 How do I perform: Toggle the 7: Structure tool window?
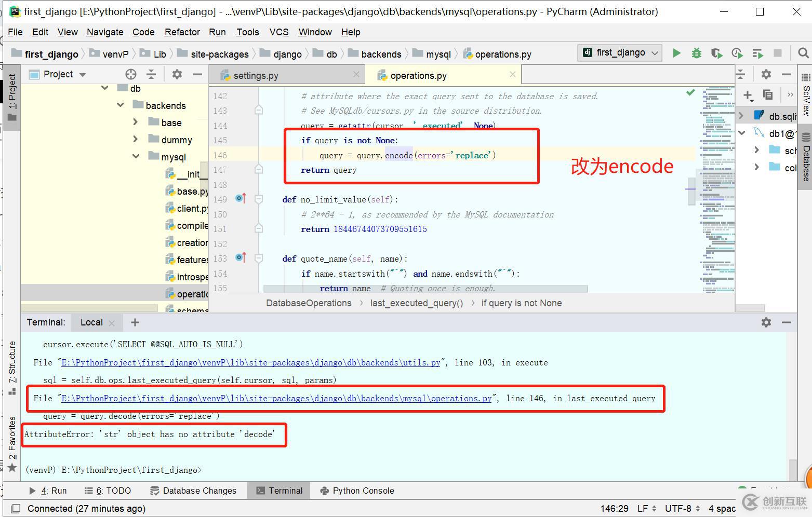[12, 368]
